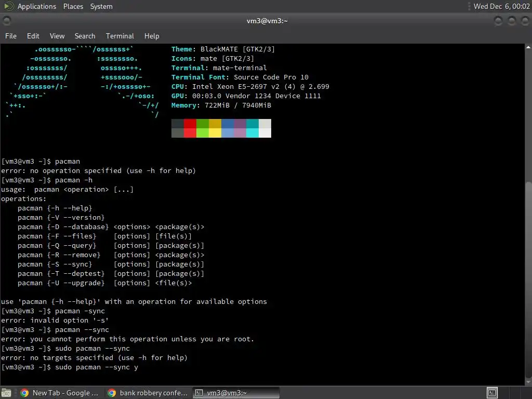Click the 'pacman {-T --deptest}' line

111,273
